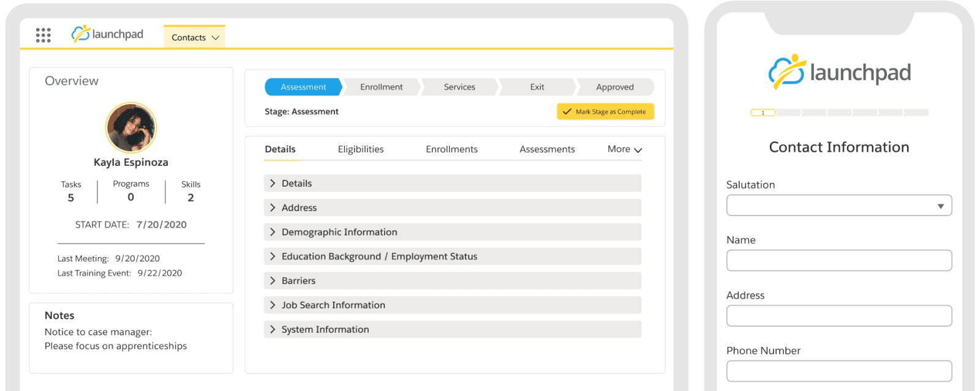The height and width of the screenshot is (391, 980).
Task: Open the More tabs dropdown
Action: point(625,149)
